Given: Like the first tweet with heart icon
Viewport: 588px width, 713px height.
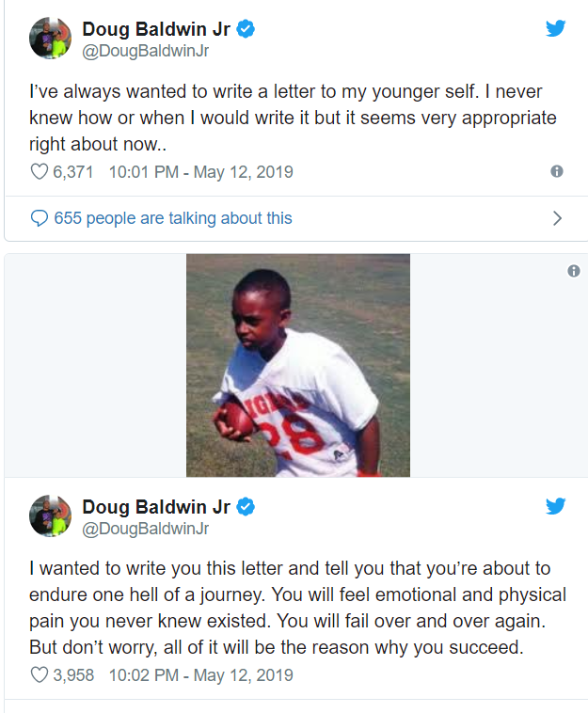Looking at the screenshot, I should point(40,171).
